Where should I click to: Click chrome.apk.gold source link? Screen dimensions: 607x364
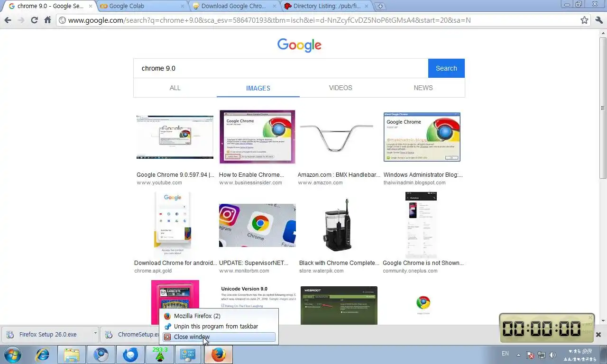pyautogui.click(x=153, y=271)
